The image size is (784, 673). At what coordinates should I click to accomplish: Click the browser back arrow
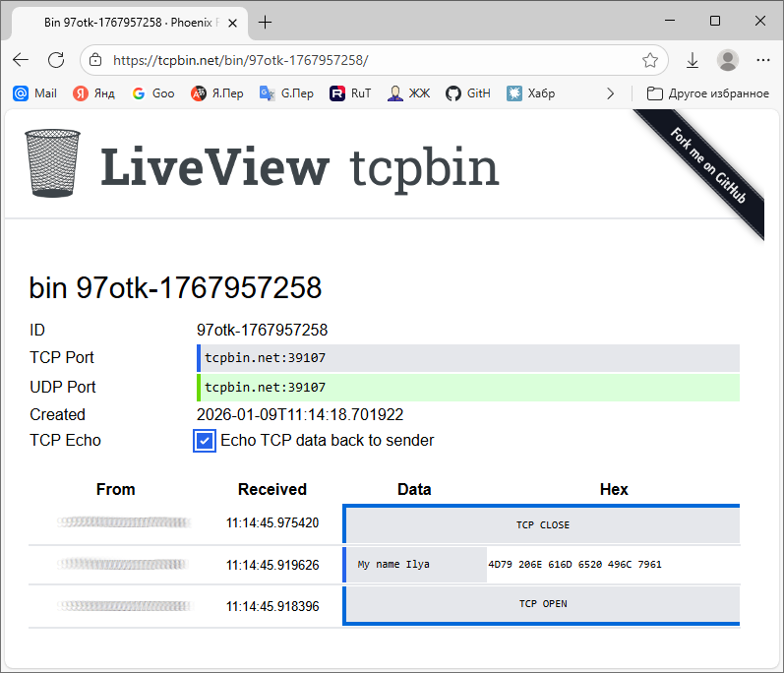tap(21, 60)
